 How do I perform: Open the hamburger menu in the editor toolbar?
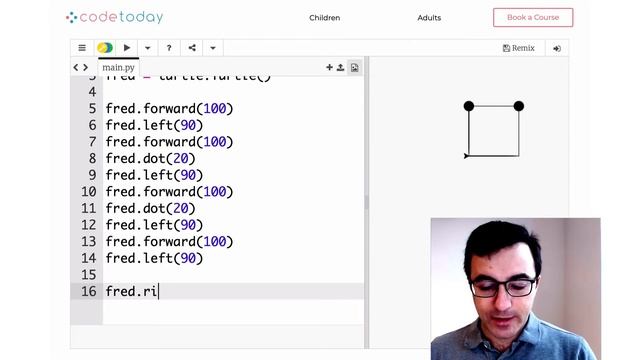[82, 48]
